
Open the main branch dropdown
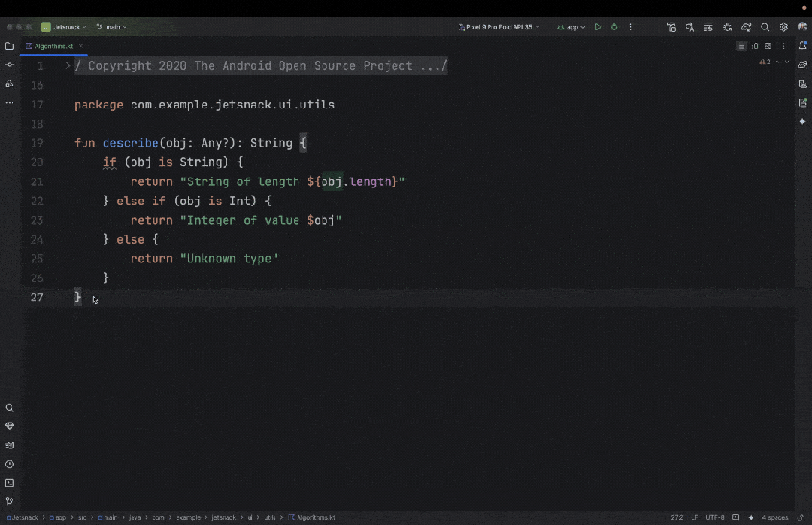112,27
